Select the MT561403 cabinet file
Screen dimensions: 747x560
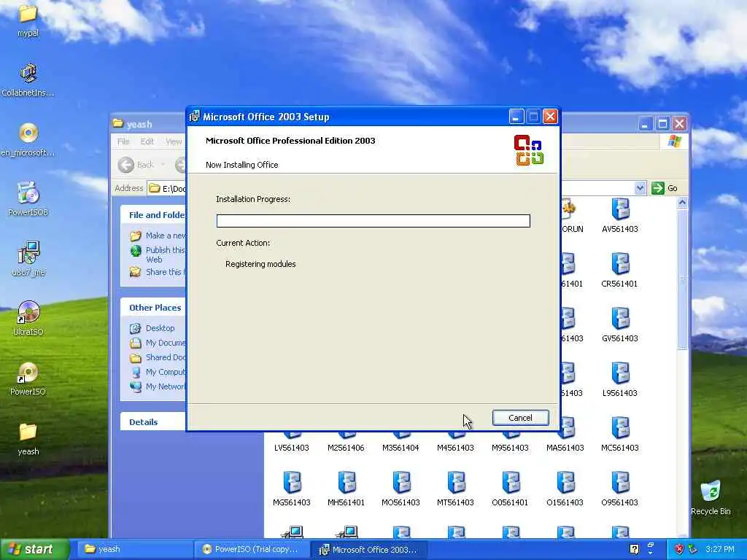coord(455,489)
